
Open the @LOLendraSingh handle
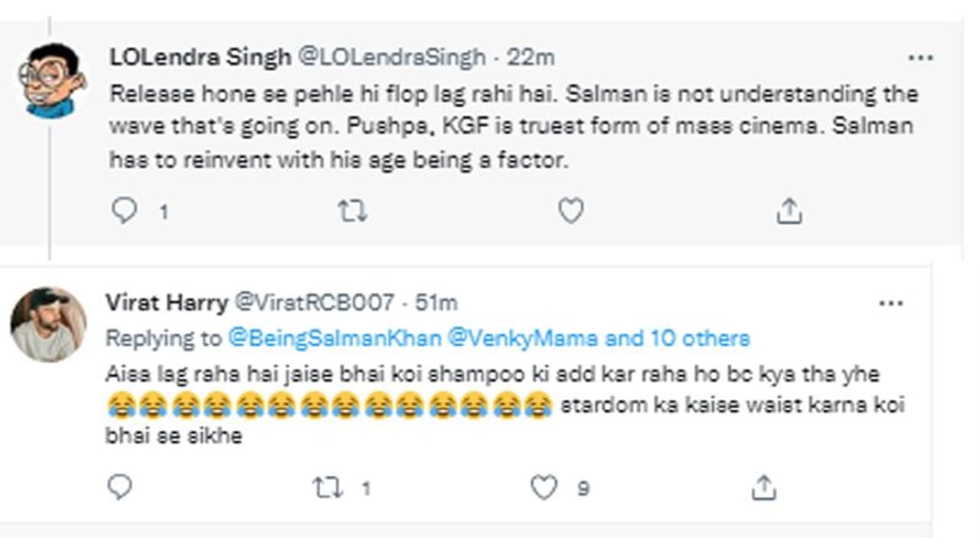[x=390, y=57]
